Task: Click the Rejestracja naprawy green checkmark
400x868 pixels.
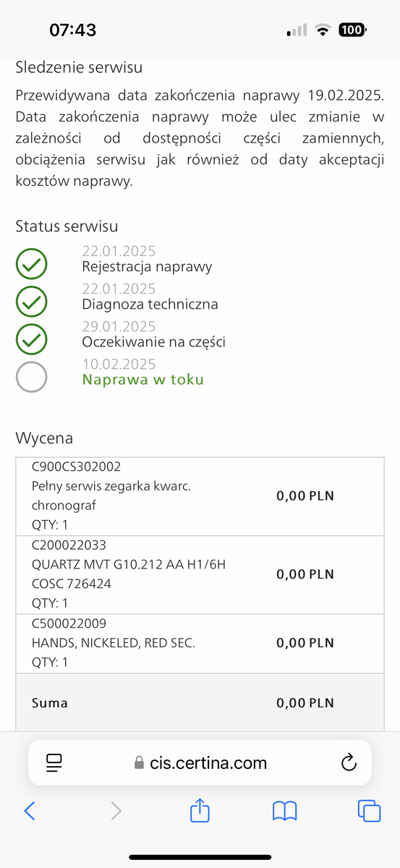Action: pyautogui.click(x=32, y=265)
